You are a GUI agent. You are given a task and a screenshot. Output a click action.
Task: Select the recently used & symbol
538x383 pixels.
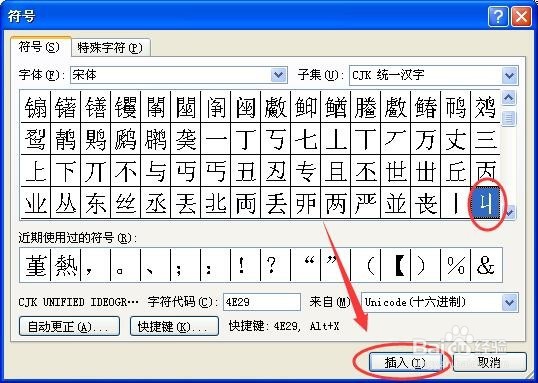click(486, 265)
